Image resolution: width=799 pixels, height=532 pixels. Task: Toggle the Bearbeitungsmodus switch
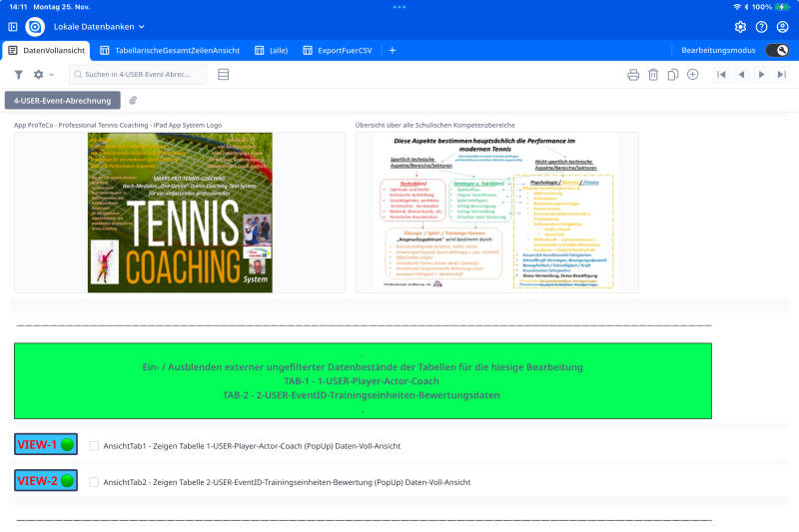(777, 50)
